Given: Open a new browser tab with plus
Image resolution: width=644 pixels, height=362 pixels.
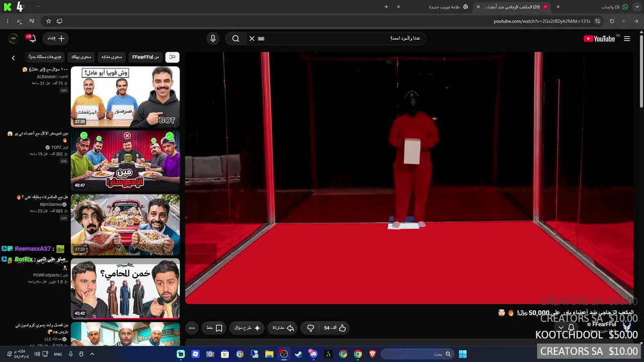Looking at the screenshot, I should (386, 7).
